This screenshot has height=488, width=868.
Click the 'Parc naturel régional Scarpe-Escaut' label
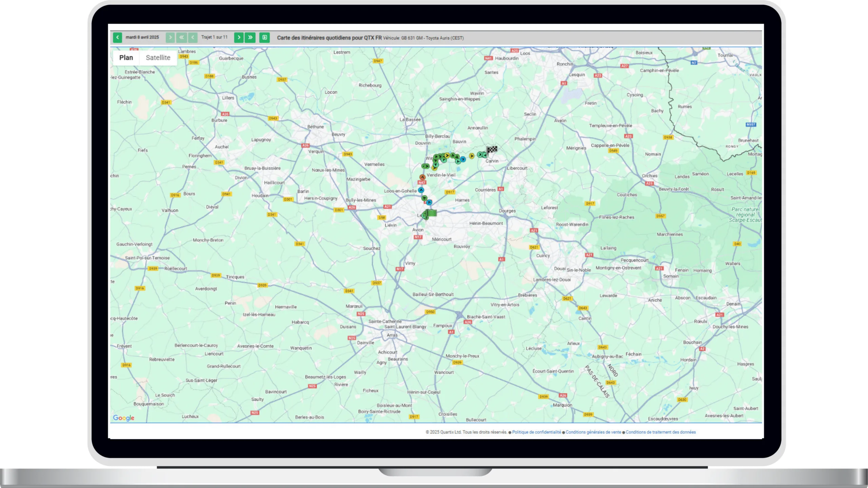coord(745,215)
